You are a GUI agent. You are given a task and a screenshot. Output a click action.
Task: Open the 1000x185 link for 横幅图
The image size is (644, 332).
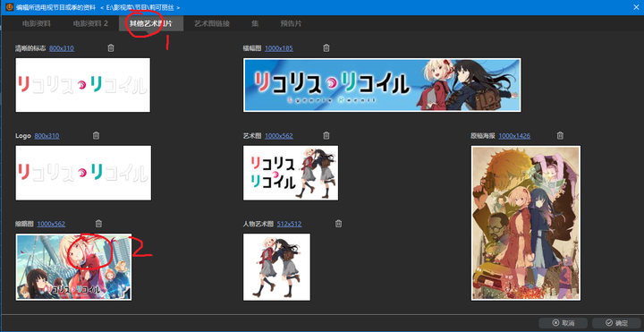pyautogui.click(x=279, y=48)
